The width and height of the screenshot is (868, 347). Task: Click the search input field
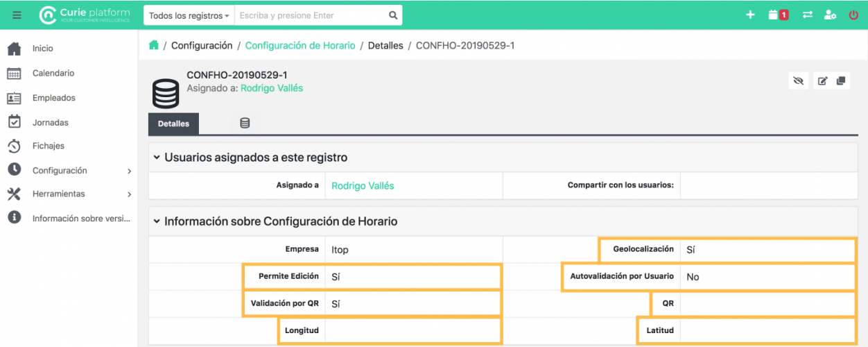[310, 15]
